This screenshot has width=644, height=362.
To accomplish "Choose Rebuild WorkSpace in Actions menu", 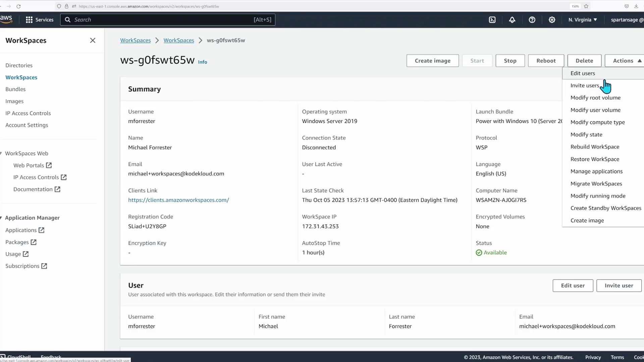I will 595,147.
